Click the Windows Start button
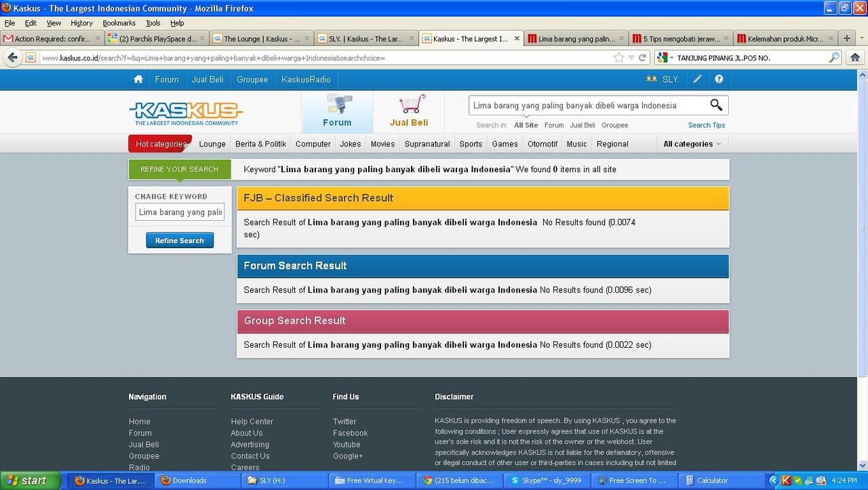868x490 pixels. (x=30, y=481)
